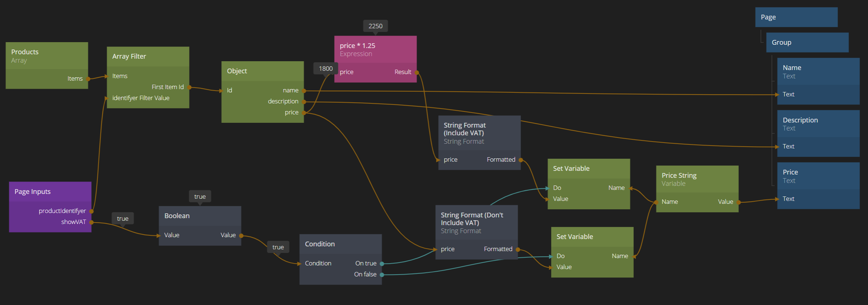Select the Condition node
The width and height of the screenshot is (868, 305).
pyautogui.click(x=340, y=244)
